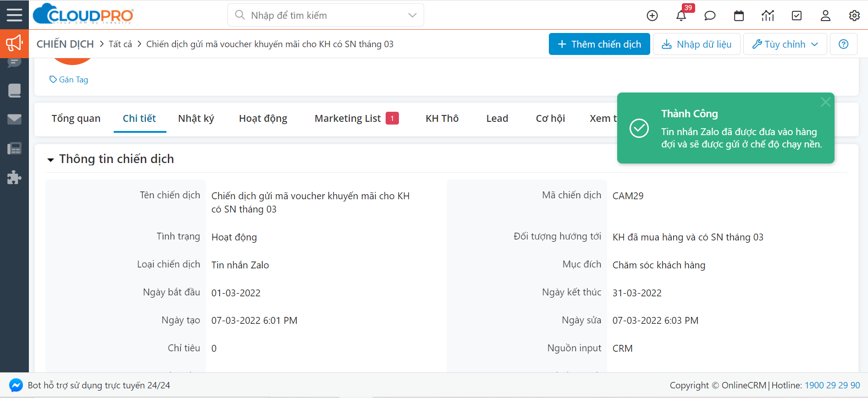The height and width of the screenshot is (398, 868).
Task: Open the hamburger main menu
Action: click(x=14, y=15)
